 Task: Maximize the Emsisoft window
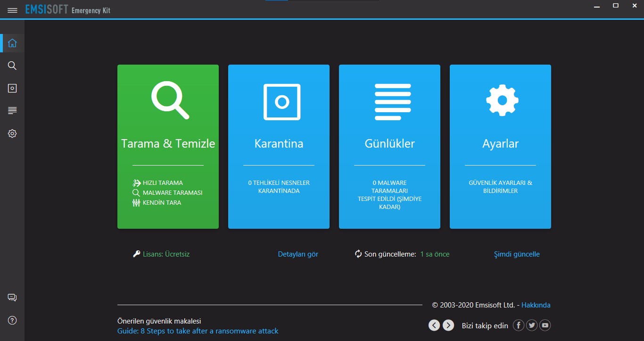coord(616,6)
